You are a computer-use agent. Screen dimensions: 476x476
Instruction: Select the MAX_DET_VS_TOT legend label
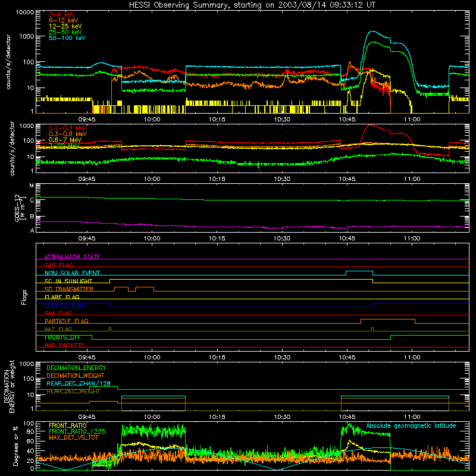[74, 437]
